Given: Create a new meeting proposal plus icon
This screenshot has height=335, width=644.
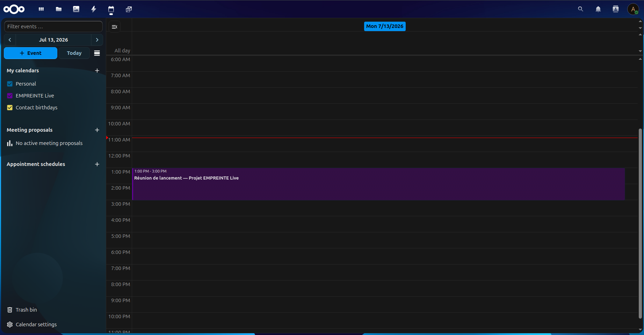Looking at the screenshot, I should (97, 130).
